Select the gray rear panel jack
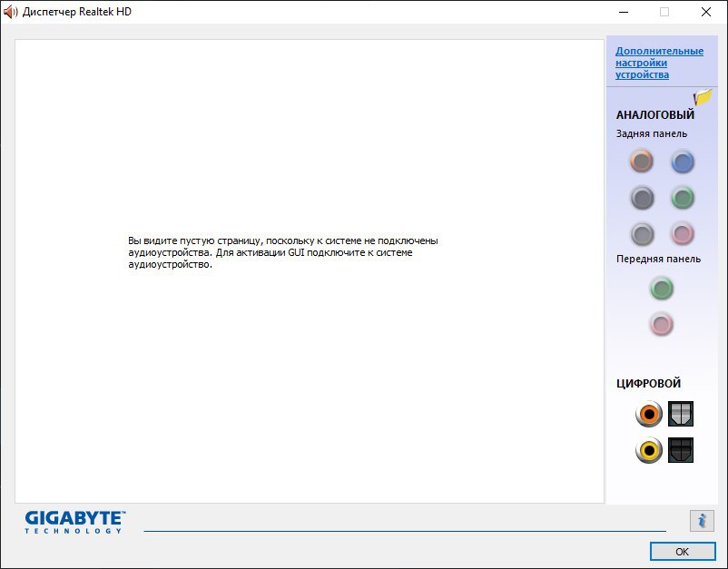728x569 pixels. tap(642, 233)
